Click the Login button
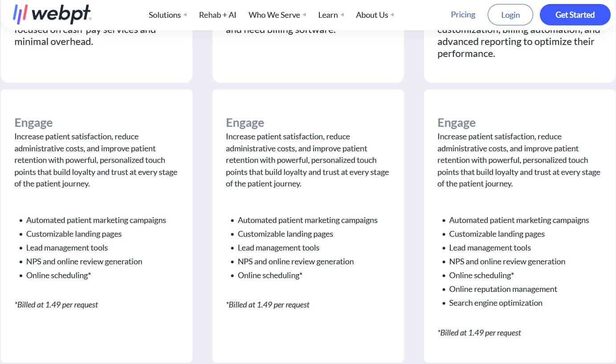The width and height of the screenshot is (616, 364). pos(510,15)
